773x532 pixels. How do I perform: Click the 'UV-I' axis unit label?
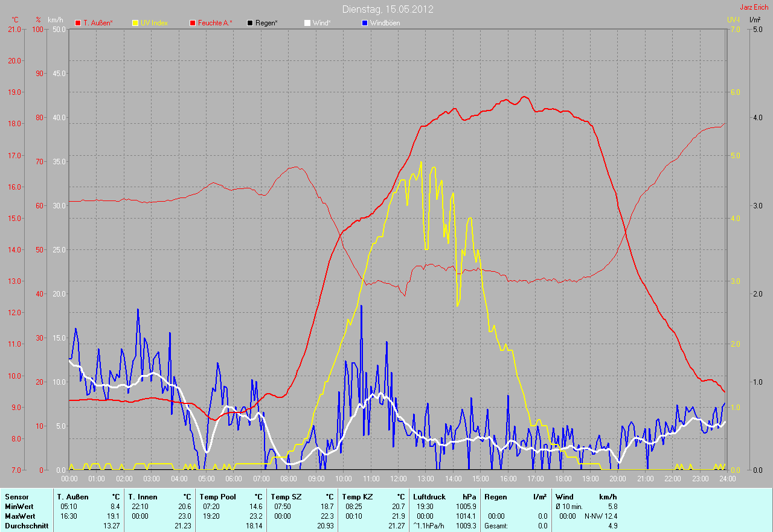point(733,20)
